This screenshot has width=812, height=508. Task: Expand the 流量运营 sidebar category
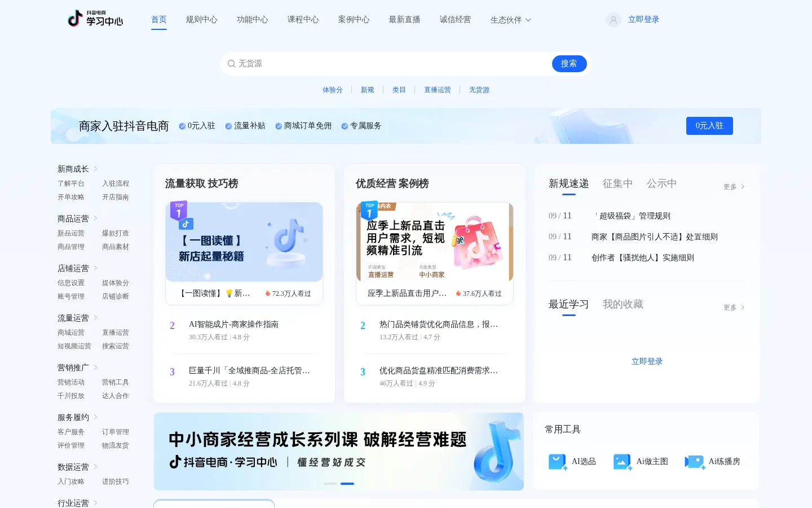[78, 318]
